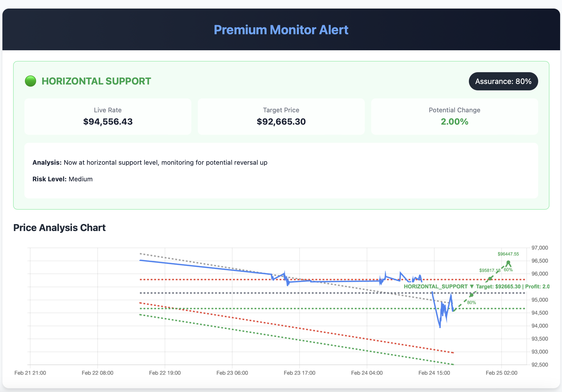Click the Risk Level: Medium line
Image resolution: width=562 pixels, height=392 pixels.
63,179
